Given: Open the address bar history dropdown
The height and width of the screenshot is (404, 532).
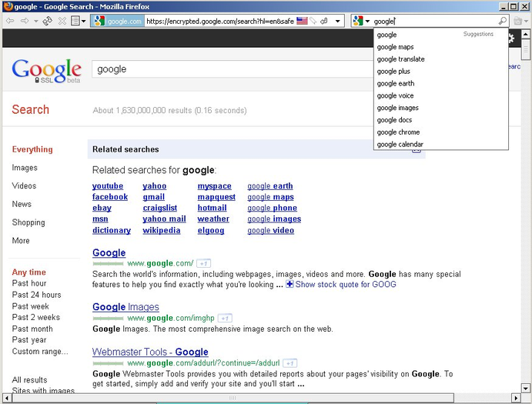Looking at the screenshot, I should [x=337, y=21].
